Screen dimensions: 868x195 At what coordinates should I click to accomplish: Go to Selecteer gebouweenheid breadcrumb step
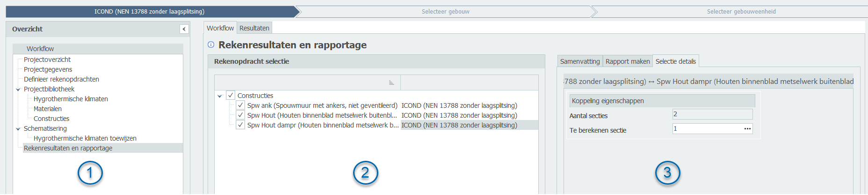pos(741,12)
